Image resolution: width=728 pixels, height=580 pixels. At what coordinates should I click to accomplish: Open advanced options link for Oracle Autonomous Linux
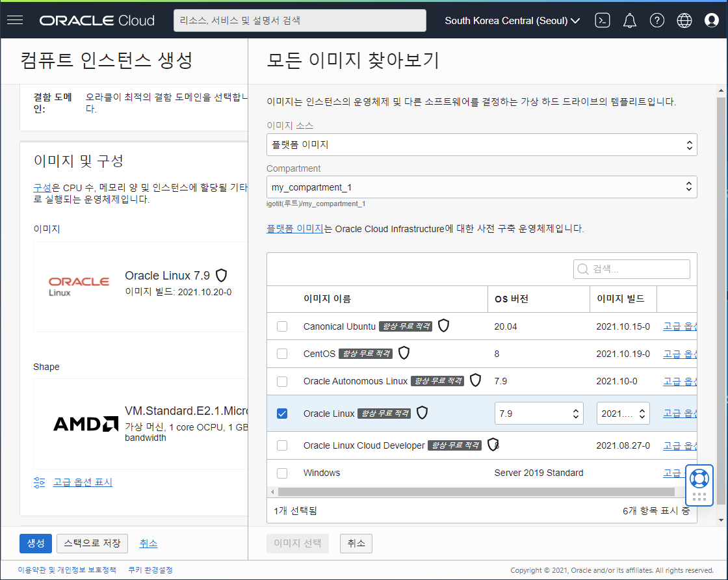680,381
